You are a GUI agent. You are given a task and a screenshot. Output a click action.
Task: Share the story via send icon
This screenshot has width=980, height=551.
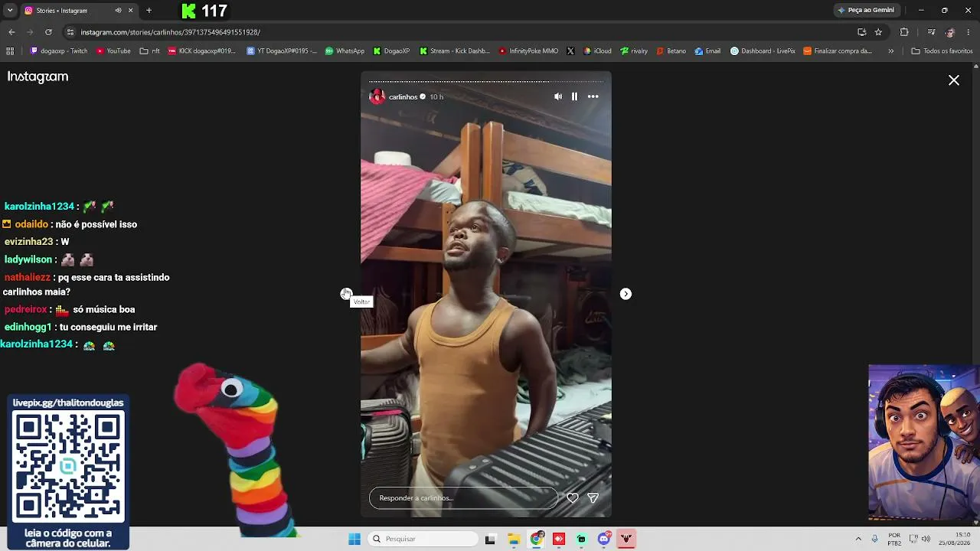click(593, 497)
